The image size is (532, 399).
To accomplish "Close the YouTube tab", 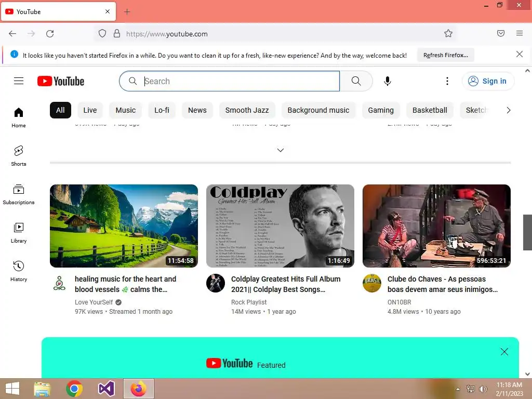I will coord(108,11).
